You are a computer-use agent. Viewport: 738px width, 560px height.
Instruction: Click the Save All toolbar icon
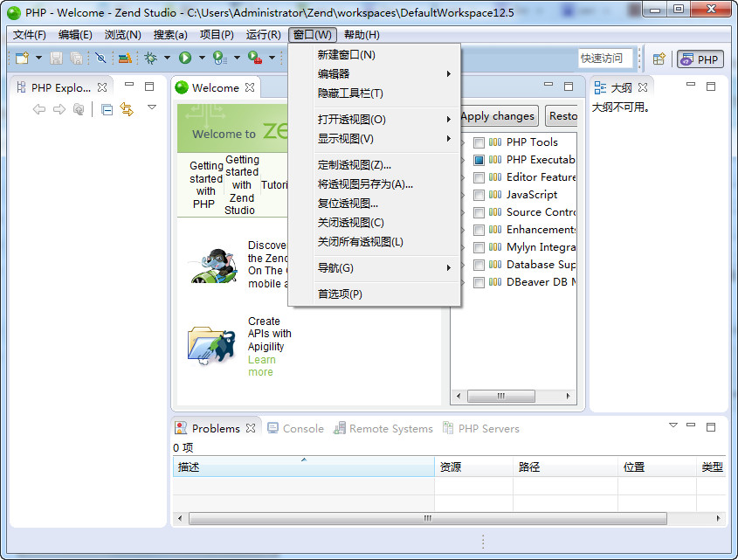point(76,58)
